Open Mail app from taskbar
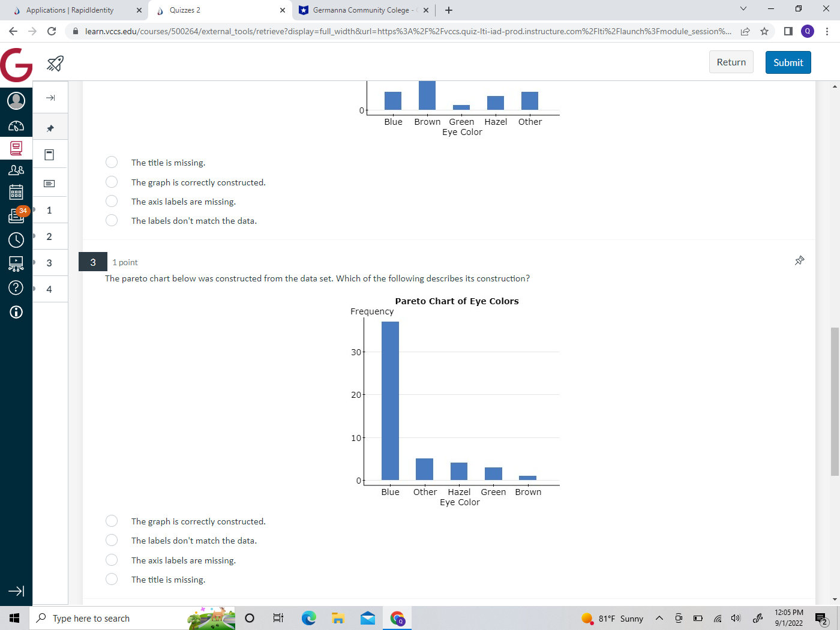Viewport: 840px width, 630px height. point(368,618)
